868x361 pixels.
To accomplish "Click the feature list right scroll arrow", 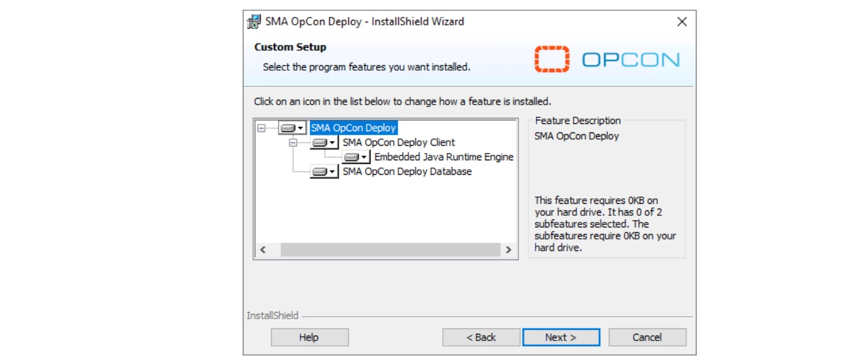I will 508,250.
